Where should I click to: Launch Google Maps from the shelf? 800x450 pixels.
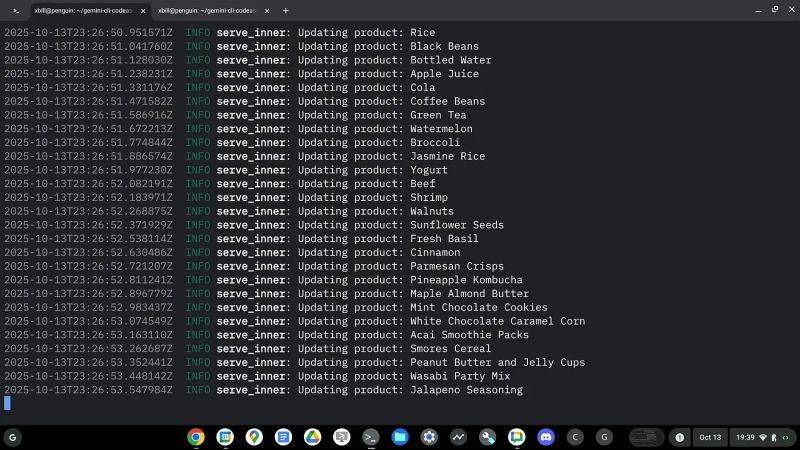click(x=254, y=437)
